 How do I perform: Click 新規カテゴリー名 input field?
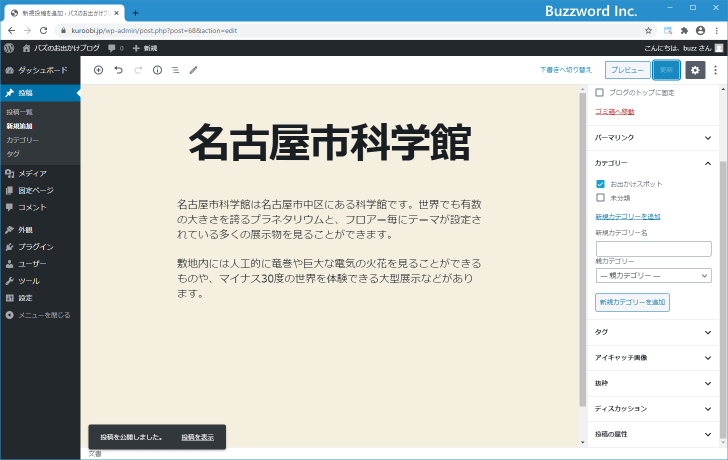coord(653,249)
